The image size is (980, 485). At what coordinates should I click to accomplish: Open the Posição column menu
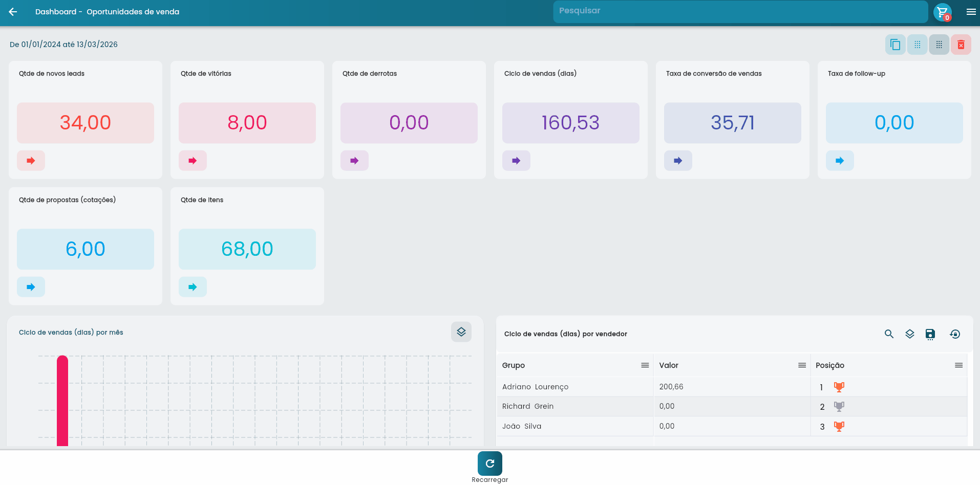[x=958, y=365]
